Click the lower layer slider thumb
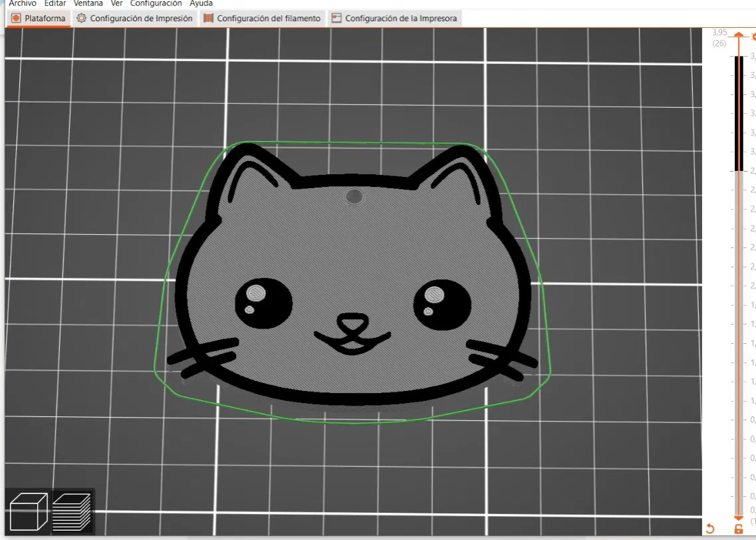756x540 pixels. pyautogui.click(x=739, y=518)
